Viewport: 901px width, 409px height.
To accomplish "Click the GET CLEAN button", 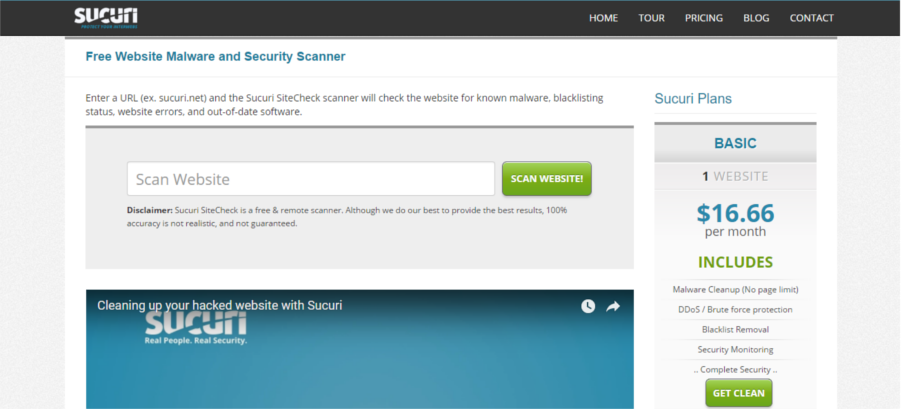I will [738, 393].
